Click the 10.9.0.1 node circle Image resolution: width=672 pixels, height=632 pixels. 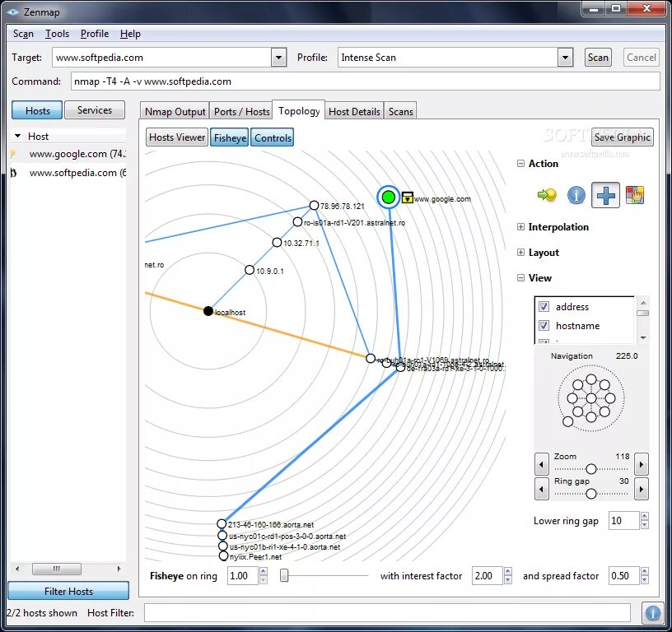coord(250,270)
